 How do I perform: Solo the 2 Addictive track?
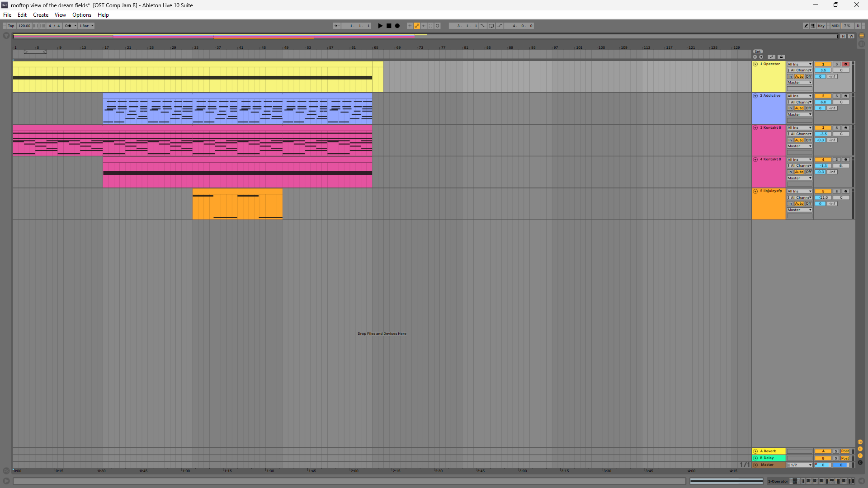pyautogui.click(x=836, y=96)
